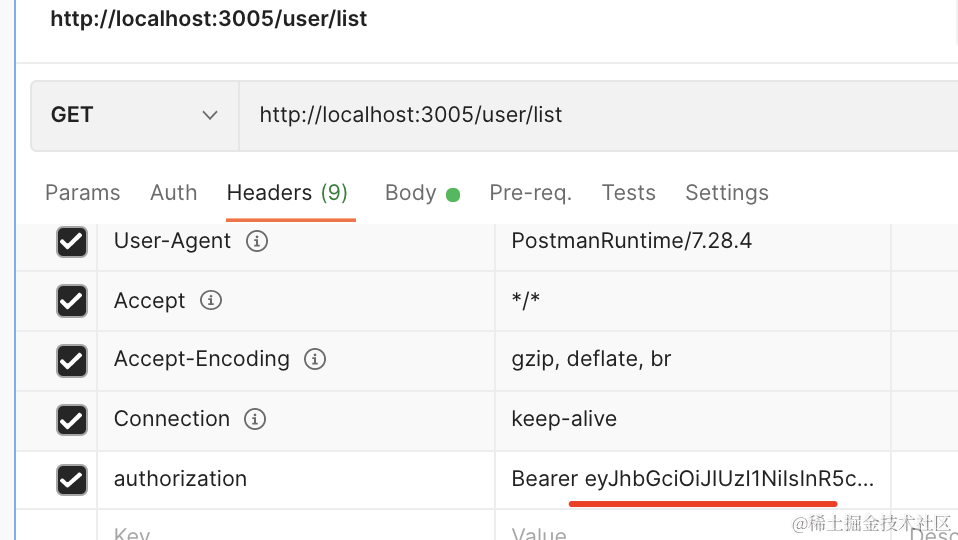Select the Headers (9) tab
Image resolution: width=958 pixels, height=540 pixels.
pos(287,193)
